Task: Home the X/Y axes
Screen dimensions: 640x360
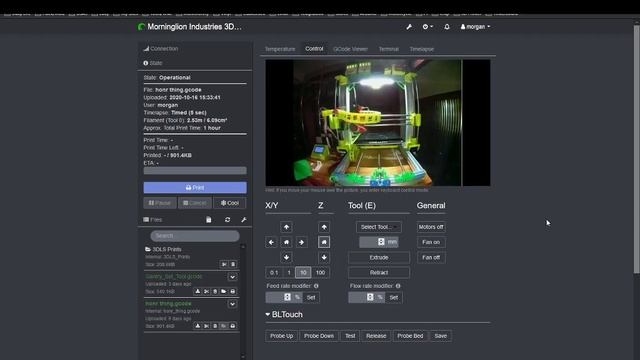Action: tap(286, 242)
